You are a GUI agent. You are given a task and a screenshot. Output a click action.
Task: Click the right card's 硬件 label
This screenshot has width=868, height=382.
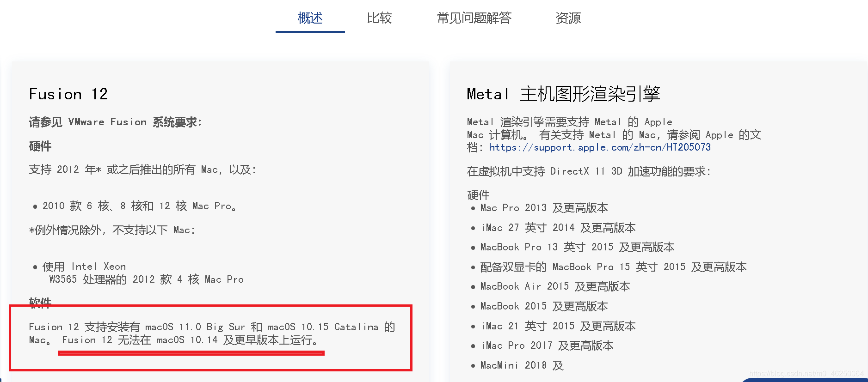pos(478,195)
